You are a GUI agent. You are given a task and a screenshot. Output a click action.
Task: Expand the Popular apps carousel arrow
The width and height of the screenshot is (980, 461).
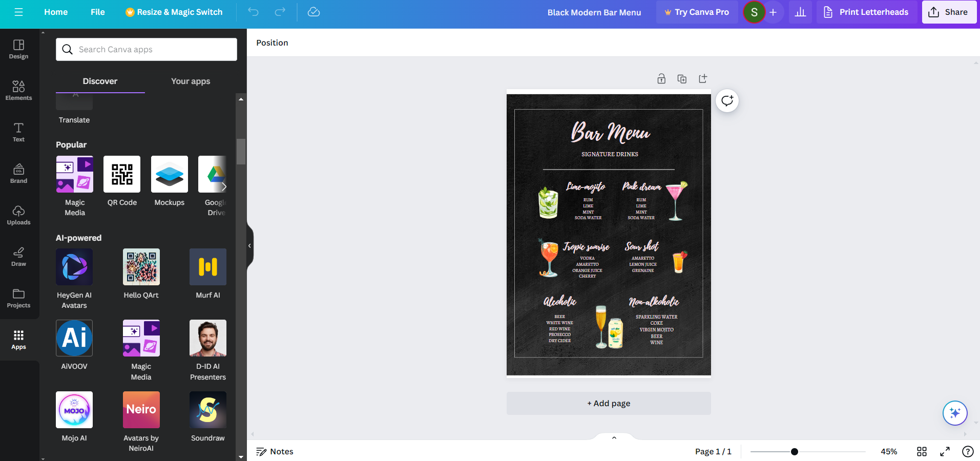coord(223,186)
